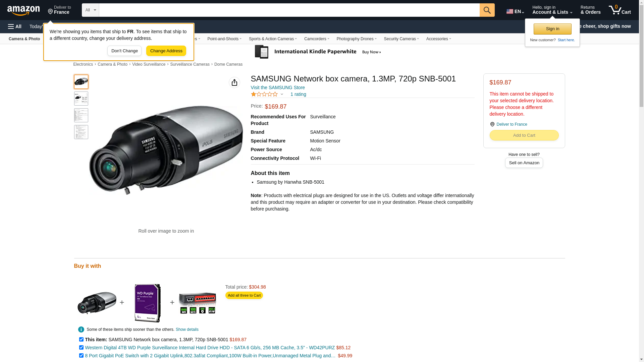Click into the search text field
This screenshot has height=362, width=644.
(x=289, y=10)
